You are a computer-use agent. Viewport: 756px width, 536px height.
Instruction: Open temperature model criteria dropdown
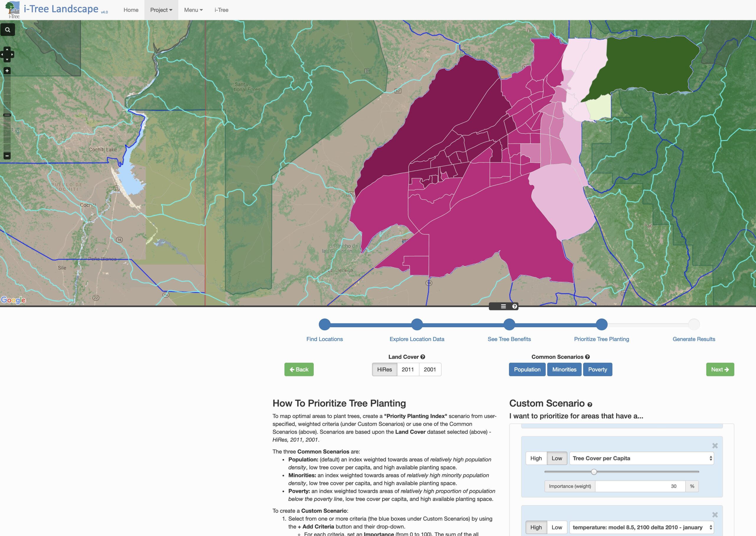point(641,527)
